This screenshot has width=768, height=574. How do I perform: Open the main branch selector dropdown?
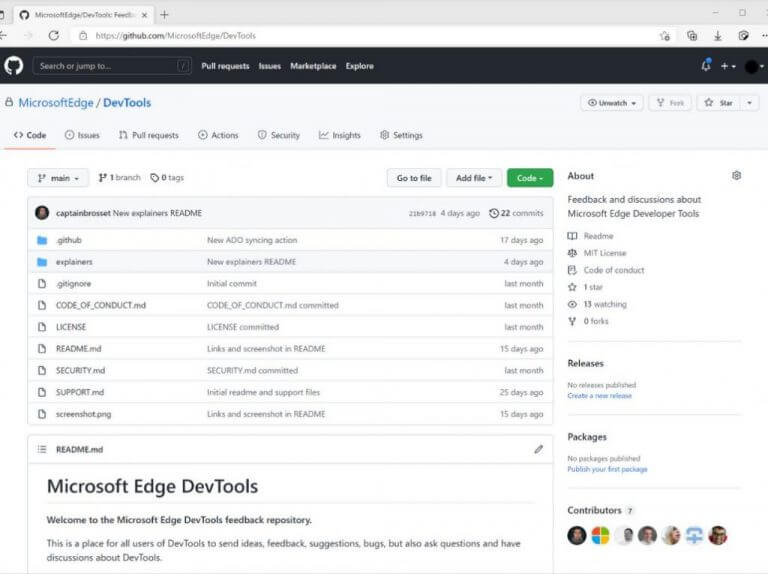tap(58, 178)
